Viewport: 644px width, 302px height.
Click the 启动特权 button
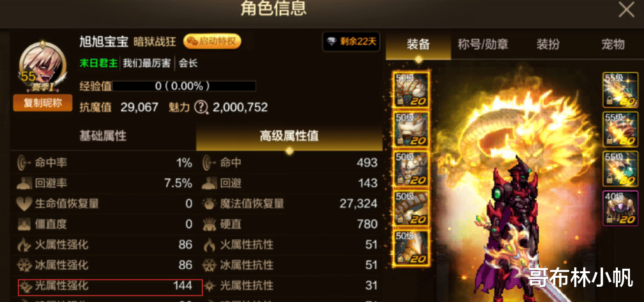point(212,41)
